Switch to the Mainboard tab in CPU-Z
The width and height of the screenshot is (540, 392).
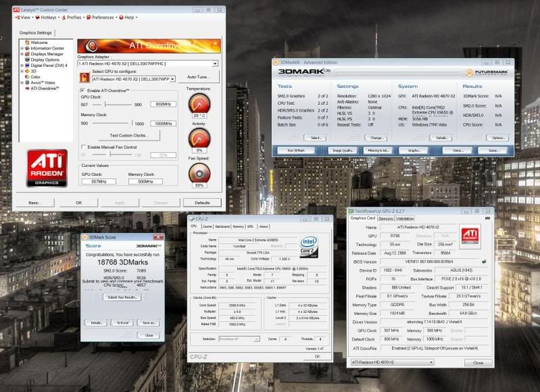(x=222, y=226)
